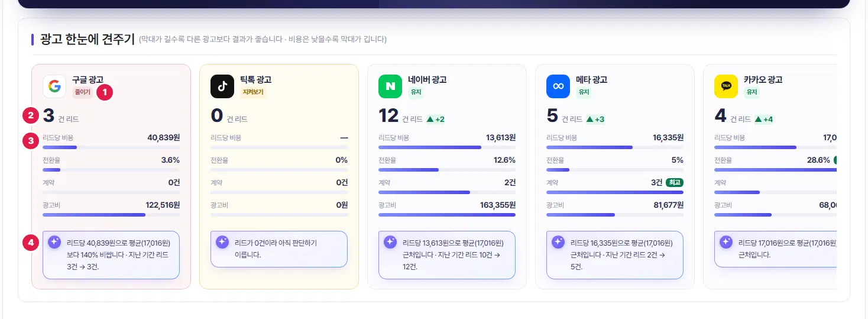
Task: Click Naver 리드당 비용 progress bar
Action: 447,147
